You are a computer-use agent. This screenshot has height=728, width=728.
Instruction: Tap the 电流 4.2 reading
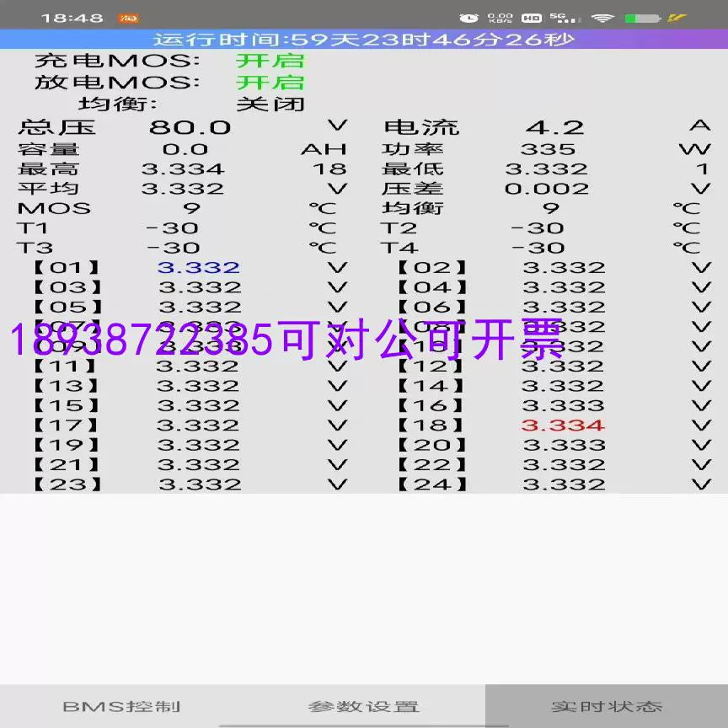point(554,127)
